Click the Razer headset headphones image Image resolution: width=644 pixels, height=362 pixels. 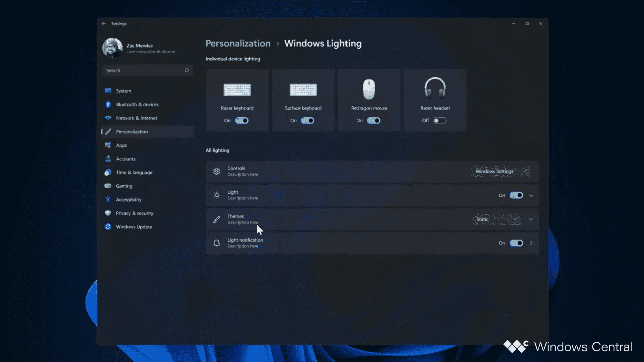(435, 87)
